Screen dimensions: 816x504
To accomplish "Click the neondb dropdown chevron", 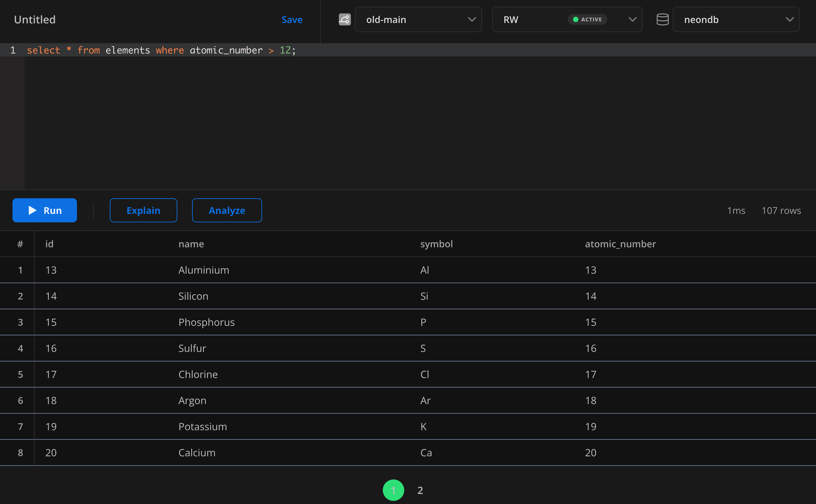I will tap(789, 19).
